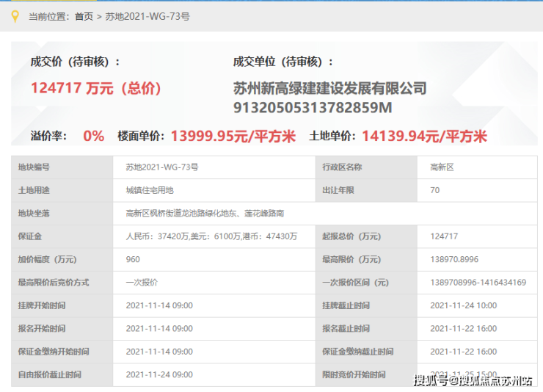Click location value 高新区枫桥街道龙池路绿化地东

tap(181, 214)
